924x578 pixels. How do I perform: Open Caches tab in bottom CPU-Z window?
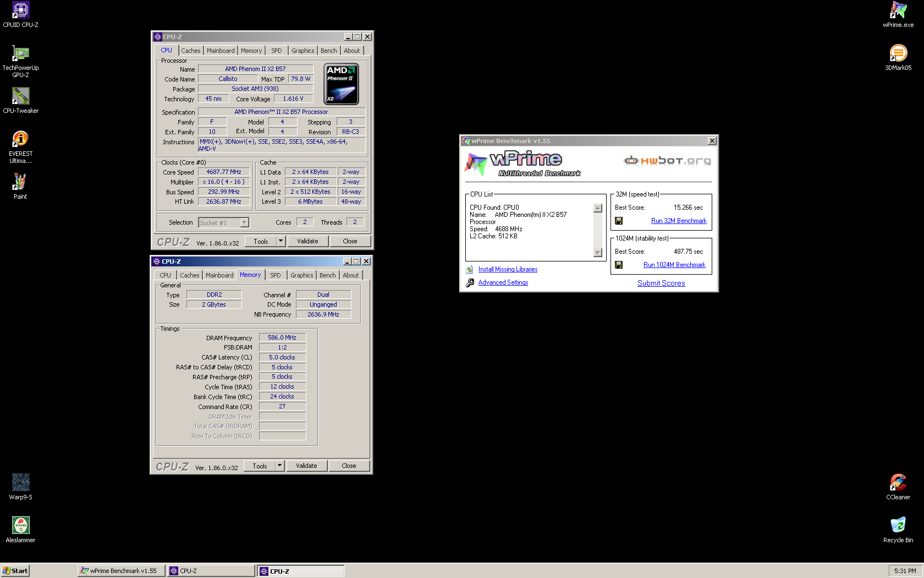[x=190, y=275]
